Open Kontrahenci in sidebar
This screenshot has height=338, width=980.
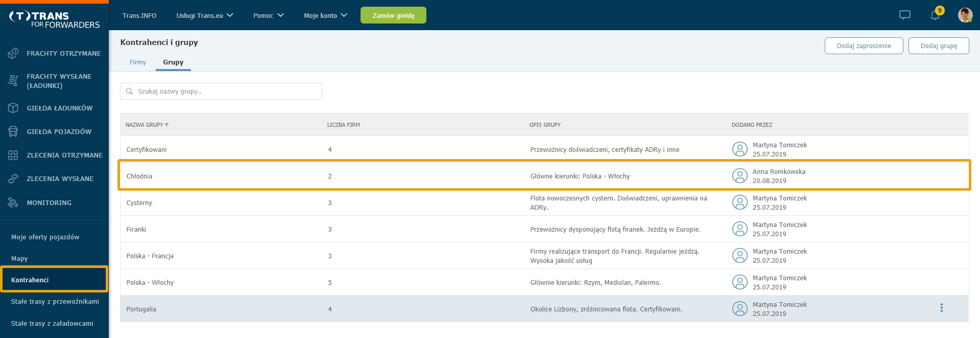[54, 280]
